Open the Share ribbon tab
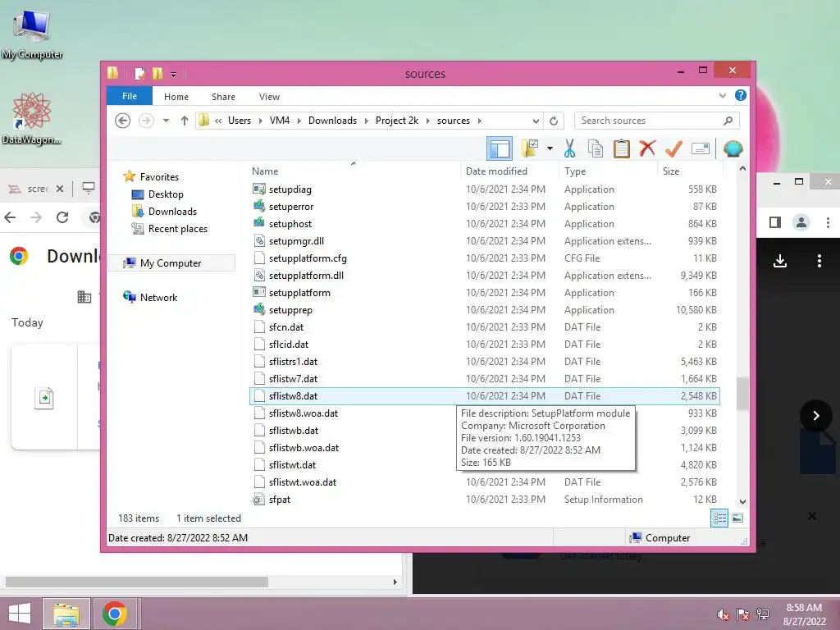The height and width of the screenshot is (630, 840). pyautogui.click(x=223, y=97)
